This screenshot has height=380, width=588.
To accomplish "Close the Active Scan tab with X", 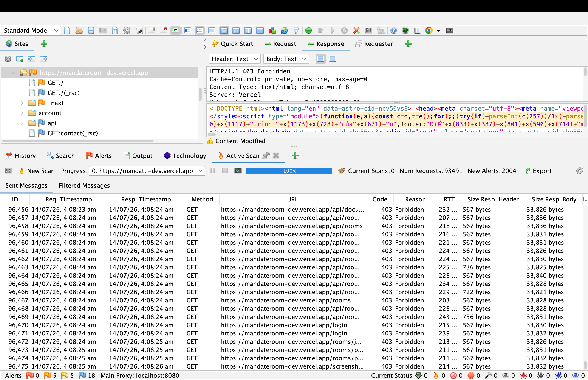I will 276,156.
